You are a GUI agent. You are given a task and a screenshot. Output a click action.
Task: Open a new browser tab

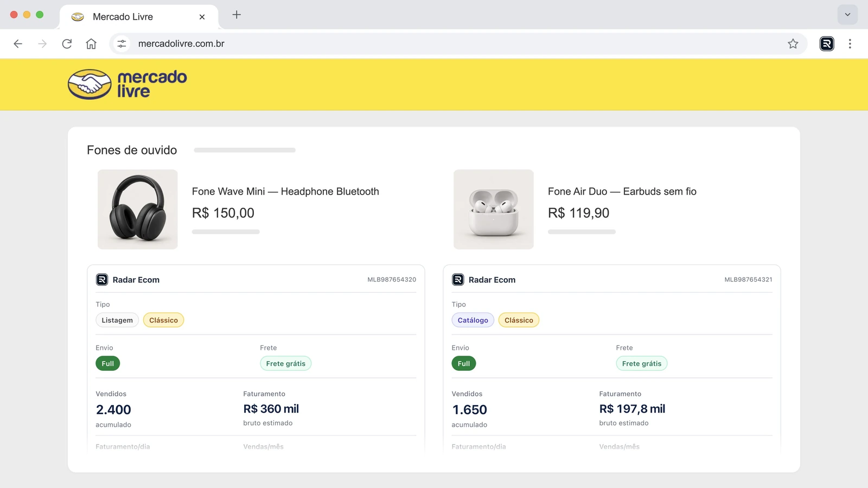click(237, 15)
